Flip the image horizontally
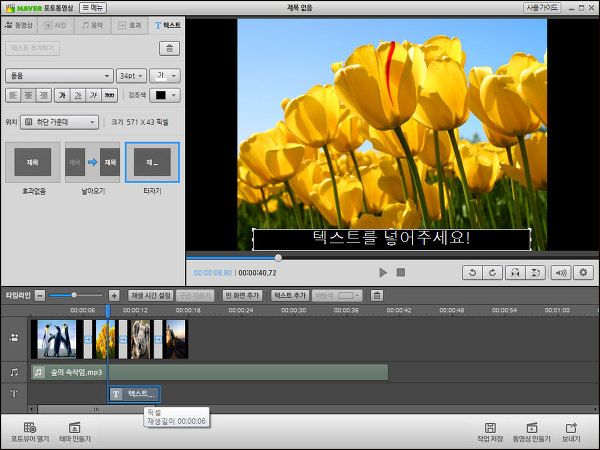The image size is (600, 450). (x=515, y=272)
